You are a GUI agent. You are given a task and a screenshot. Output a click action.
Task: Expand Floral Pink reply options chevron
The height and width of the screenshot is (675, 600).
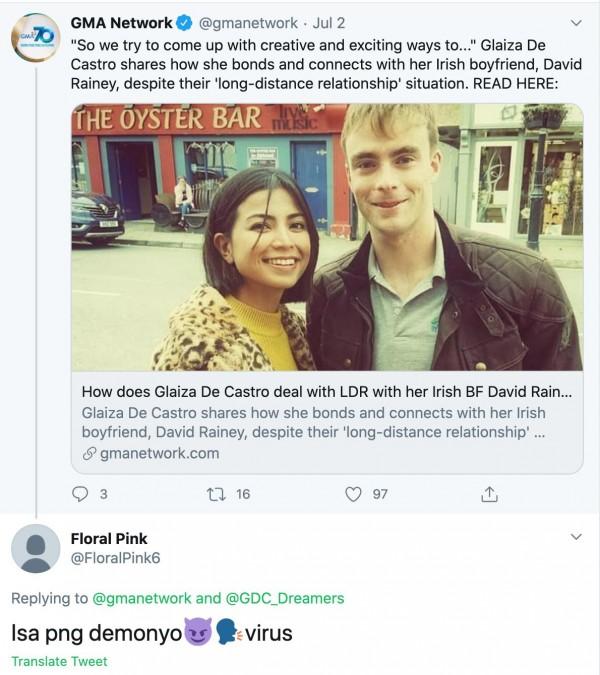tap(575, 538)
